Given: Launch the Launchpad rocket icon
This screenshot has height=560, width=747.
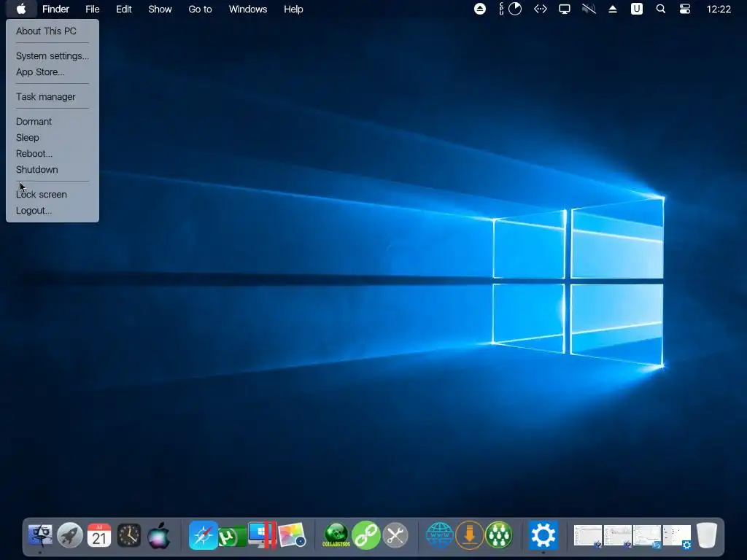Looking at the screenshot, I should coord(69,535).
